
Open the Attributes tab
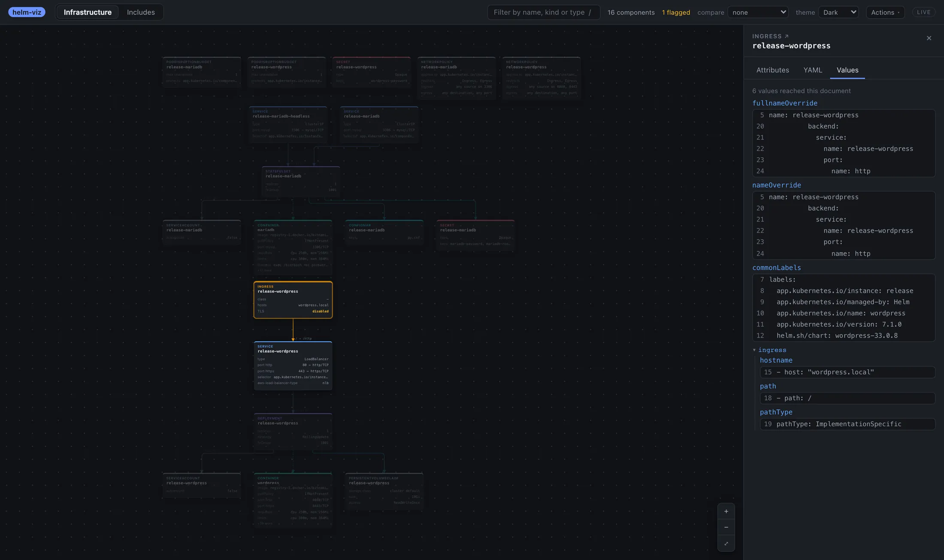click(x=772, y=70)
